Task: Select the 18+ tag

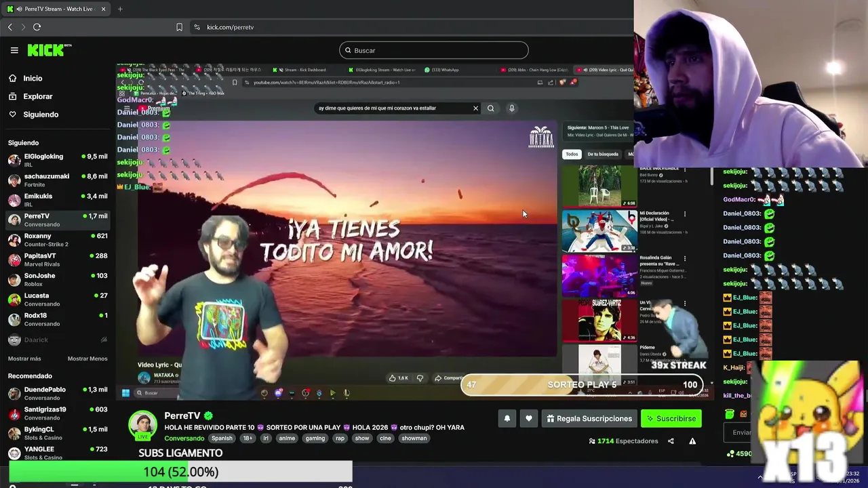Action: click(248, 439)
